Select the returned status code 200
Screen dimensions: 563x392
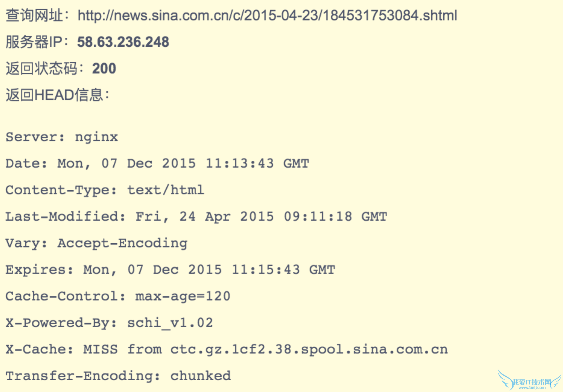(x=104, y=68)
